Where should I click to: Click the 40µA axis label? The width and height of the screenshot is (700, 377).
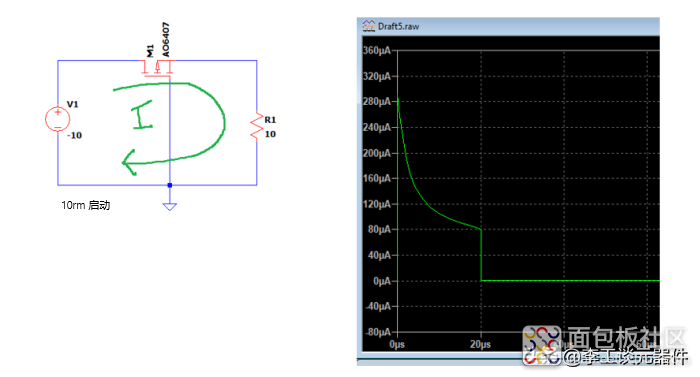(x=379, y=255)
